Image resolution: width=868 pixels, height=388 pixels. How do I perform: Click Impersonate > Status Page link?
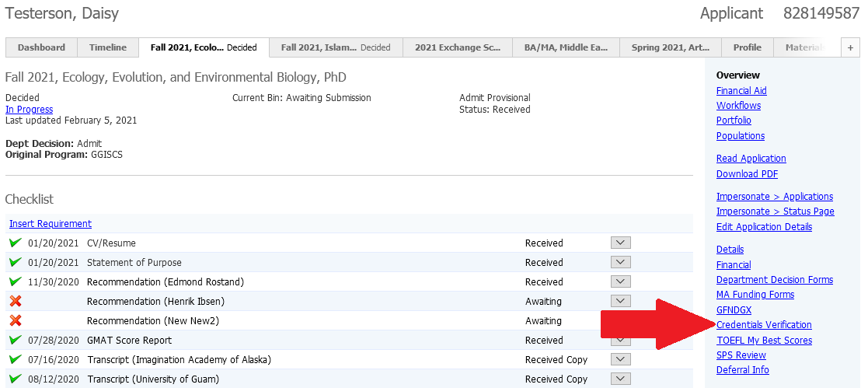click(775, 211)
